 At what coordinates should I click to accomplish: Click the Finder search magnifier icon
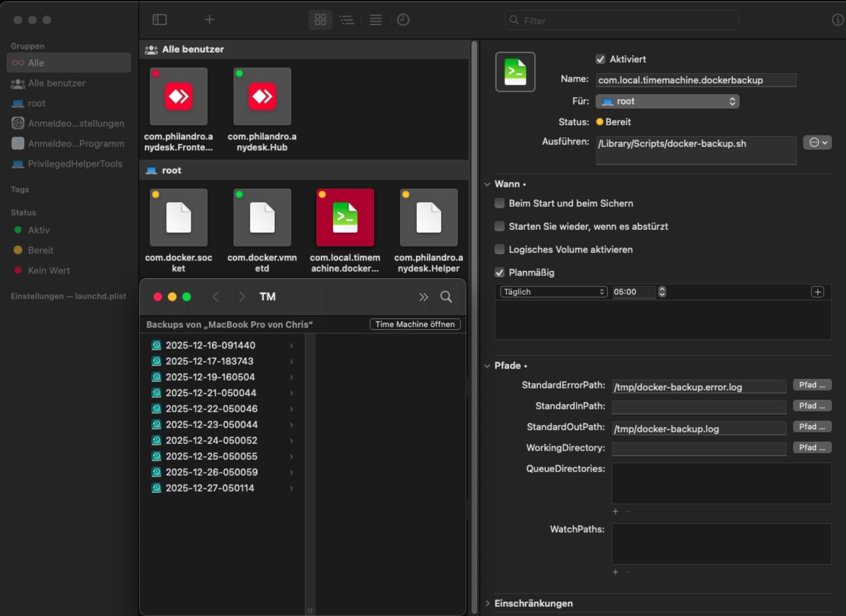pos(446,297)
